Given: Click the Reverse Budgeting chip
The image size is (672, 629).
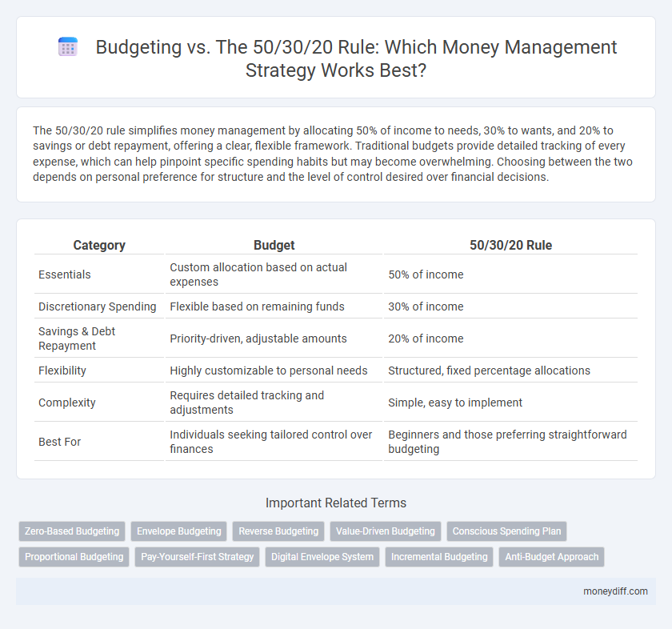Looking at the screenshot, I should click(x=278, y=531).
